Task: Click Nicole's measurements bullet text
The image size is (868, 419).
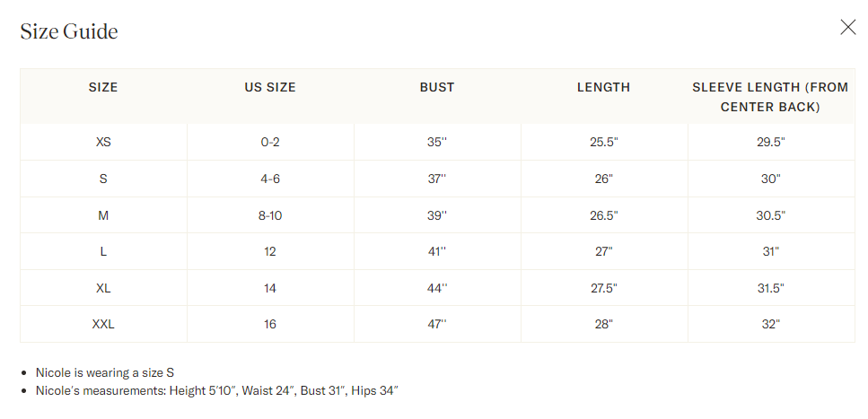Action: tap(217, 391)
